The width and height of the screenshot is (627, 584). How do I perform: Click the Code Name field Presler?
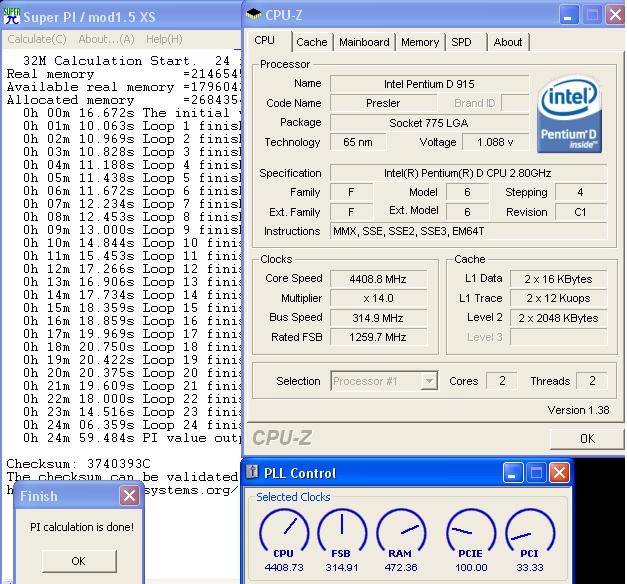[383, 103]
